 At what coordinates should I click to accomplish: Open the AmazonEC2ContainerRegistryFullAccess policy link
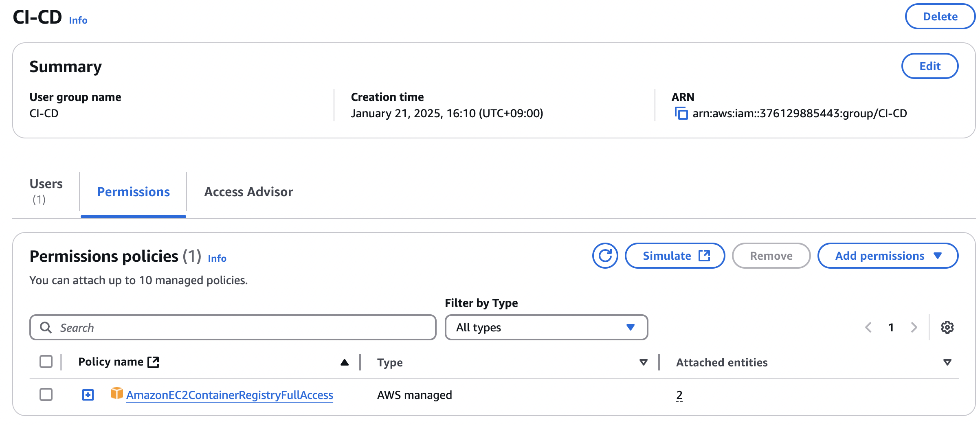(230, 395)
